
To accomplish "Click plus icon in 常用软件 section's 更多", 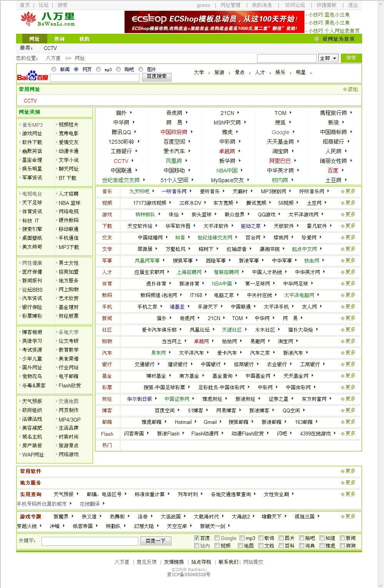I will point(342,471).
